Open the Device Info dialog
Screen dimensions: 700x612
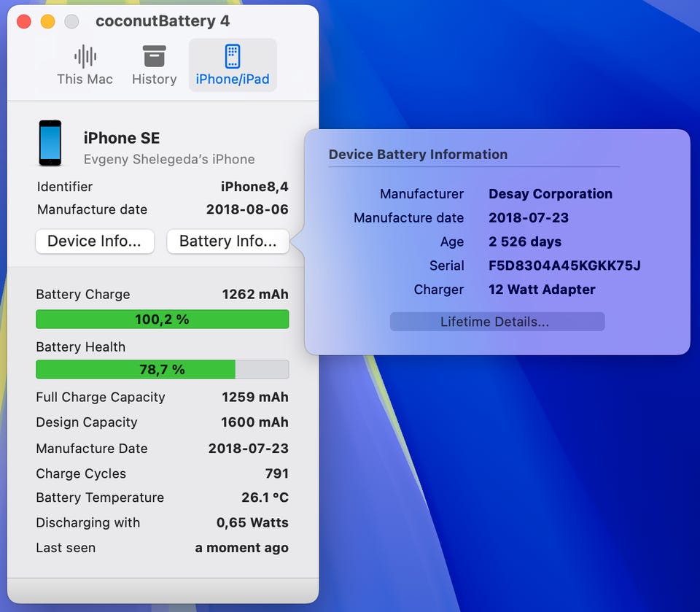click(x=95, y=241)
